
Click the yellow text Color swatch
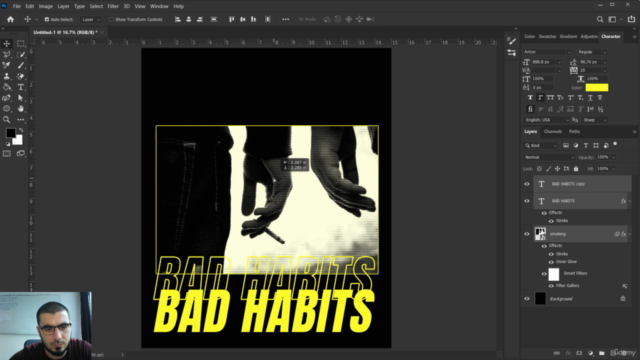click(x=597, y=87)
